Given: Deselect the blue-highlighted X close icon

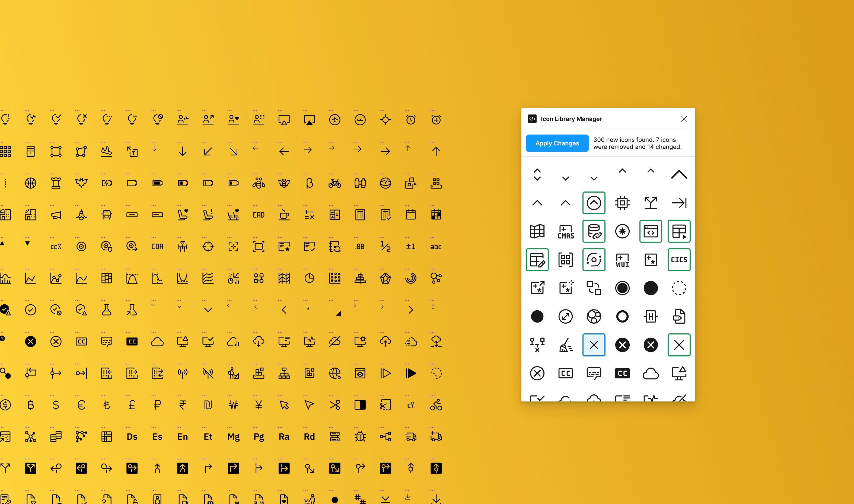Looking at the screenshot, I should click(594, 345).
